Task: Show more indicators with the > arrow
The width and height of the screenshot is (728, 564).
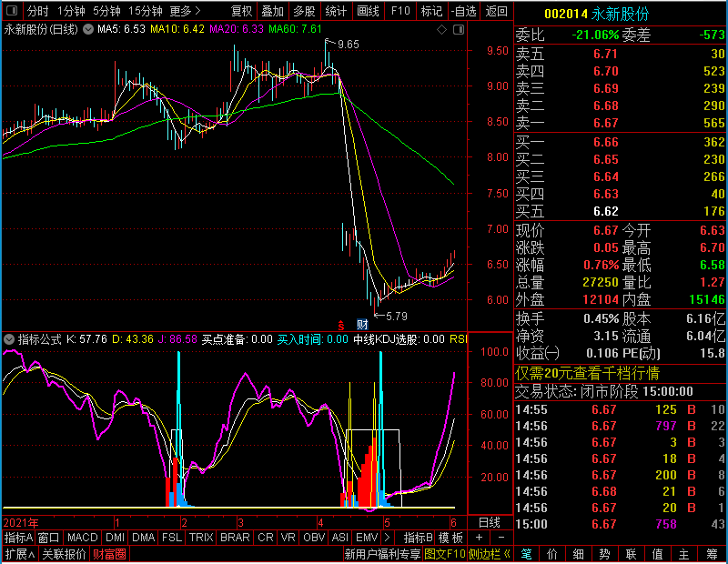Action: (x=387, y=538)
